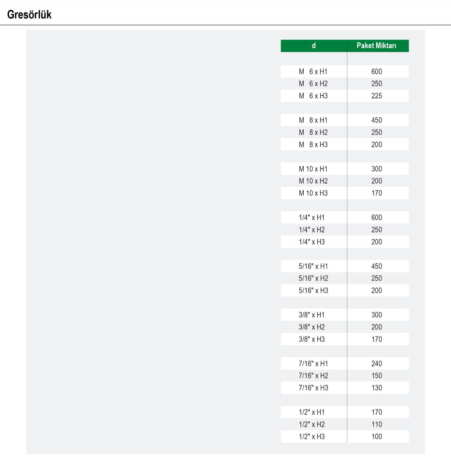Click the M 10 x H1 cell
Screen dimensions: 451x476
coord(314,169)
